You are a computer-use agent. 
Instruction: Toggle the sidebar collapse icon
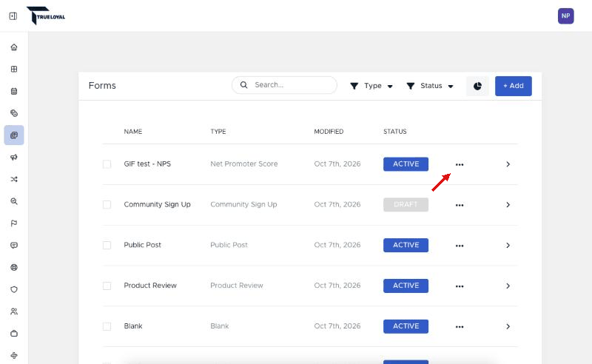click(13, 16)
